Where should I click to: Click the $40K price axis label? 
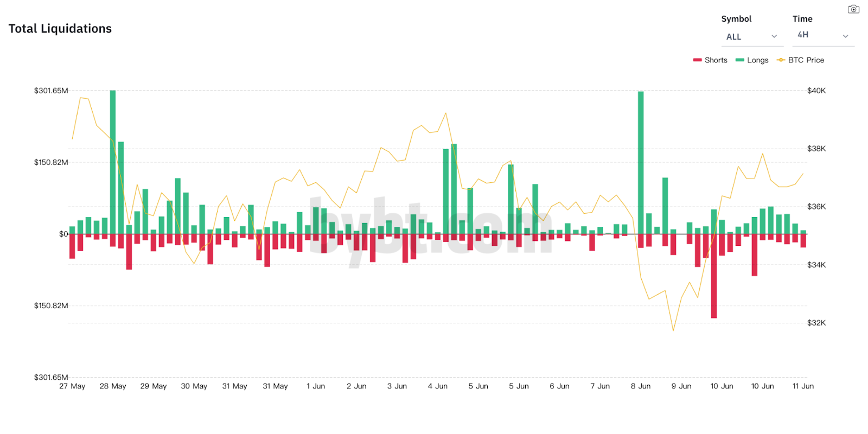[816, 91]
